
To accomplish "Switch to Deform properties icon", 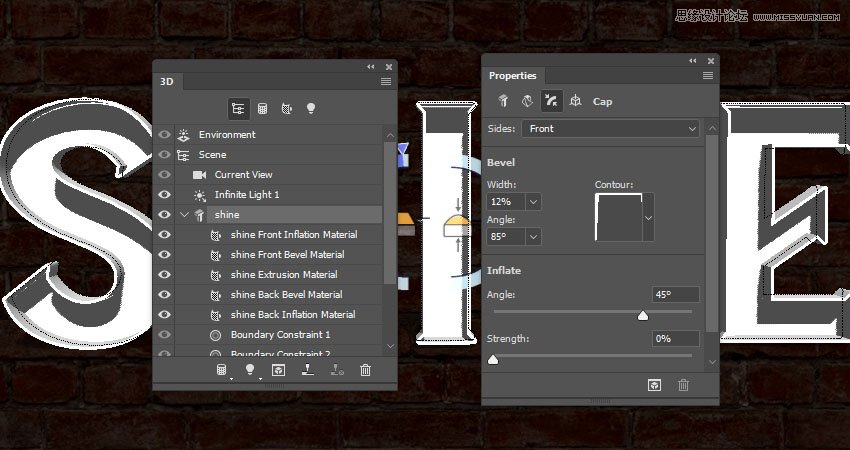I will [527, 101].
